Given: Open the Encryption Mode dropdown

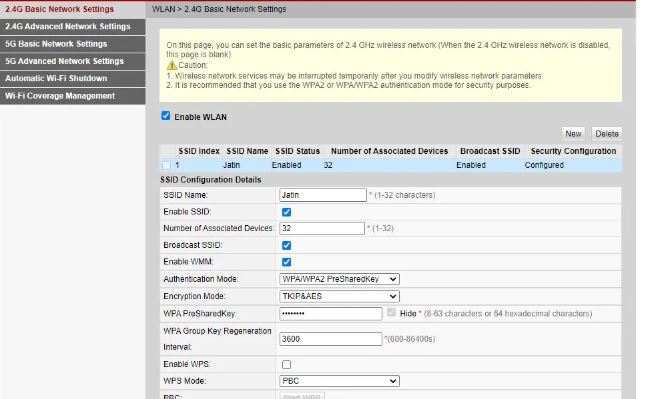Looking at the screenshot, I should pos(339,296).
